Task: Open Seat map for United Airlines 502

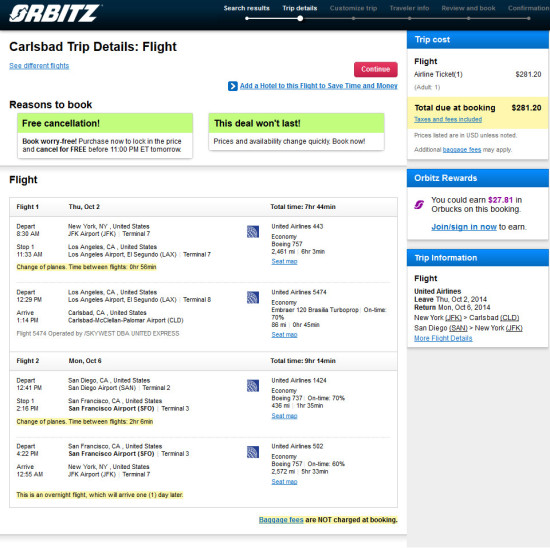Action: (284, 482)
